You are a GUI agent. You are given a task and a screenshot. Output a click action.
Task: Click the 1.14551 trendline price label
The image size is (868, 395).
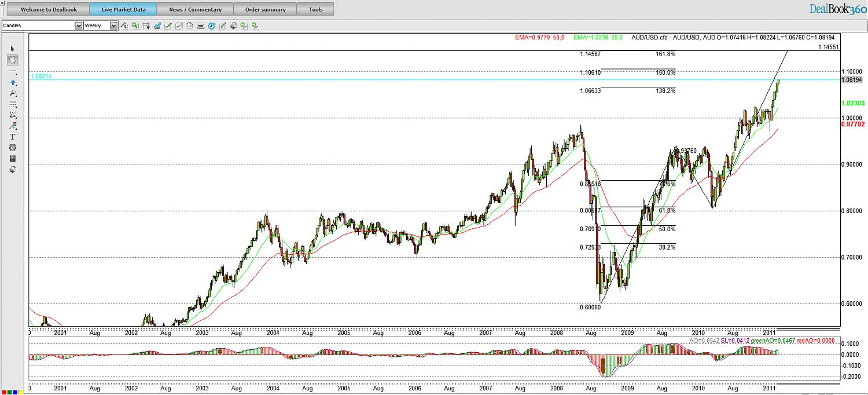[x=829, y=47]
